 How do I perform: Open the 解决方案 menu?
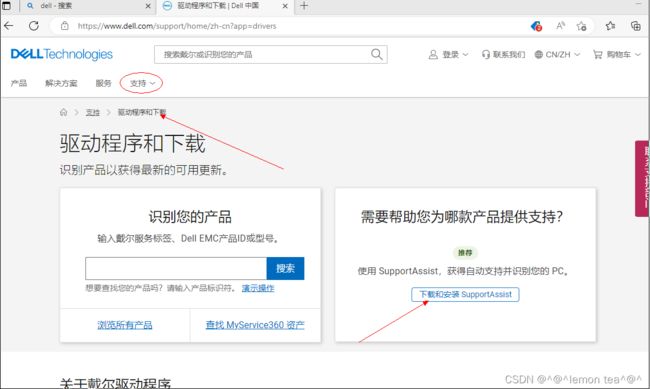(x=61, y=83)
